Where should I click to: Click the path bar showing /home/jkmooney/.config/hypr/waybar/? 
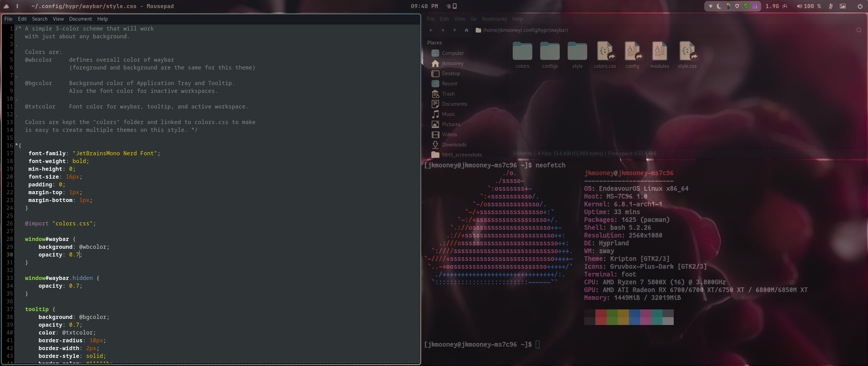pos(525,30)
